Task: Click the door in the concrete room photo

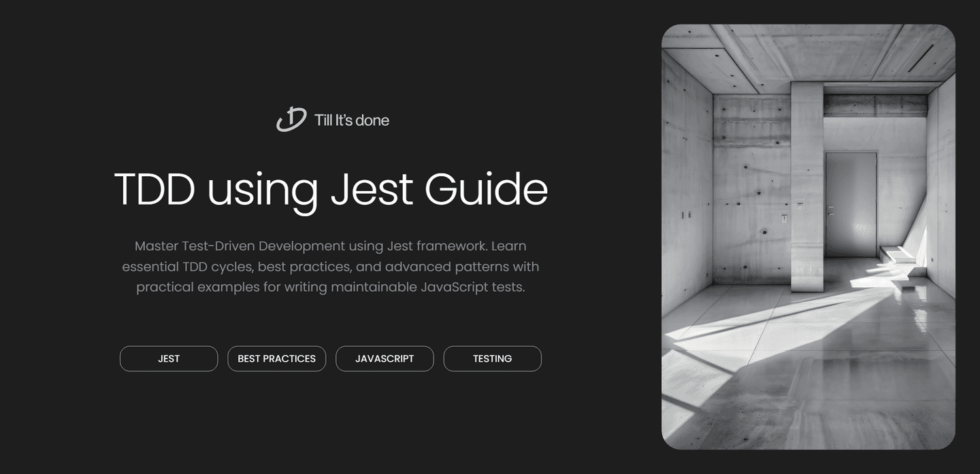Action: coord(851,204)
